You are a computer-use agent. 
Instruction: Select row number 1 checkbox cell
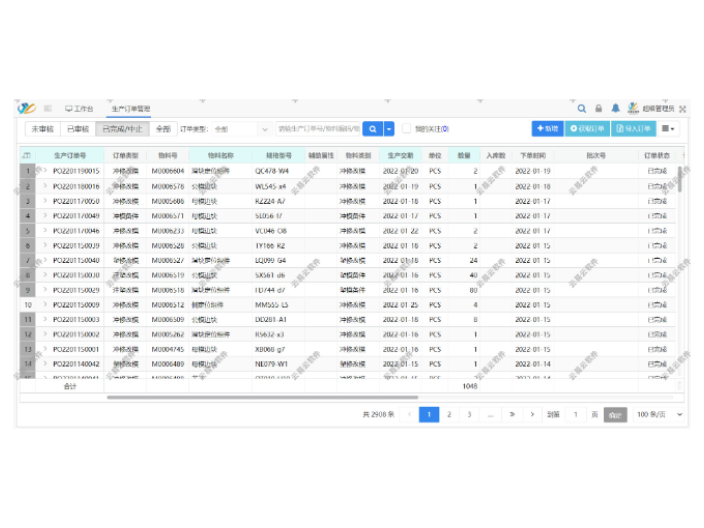pos(28,171)
